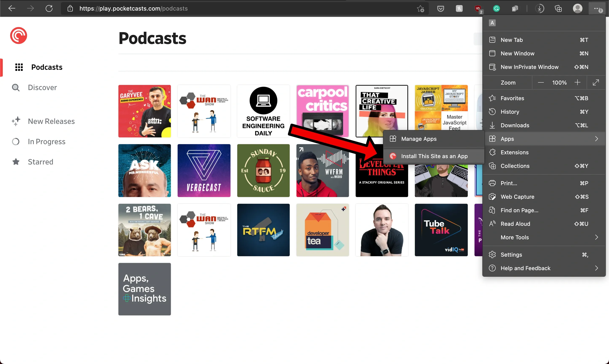This screenshot has width=609, height=364.
Task: Click the Pocket Casts logo icon
Action: pos(18,36)
